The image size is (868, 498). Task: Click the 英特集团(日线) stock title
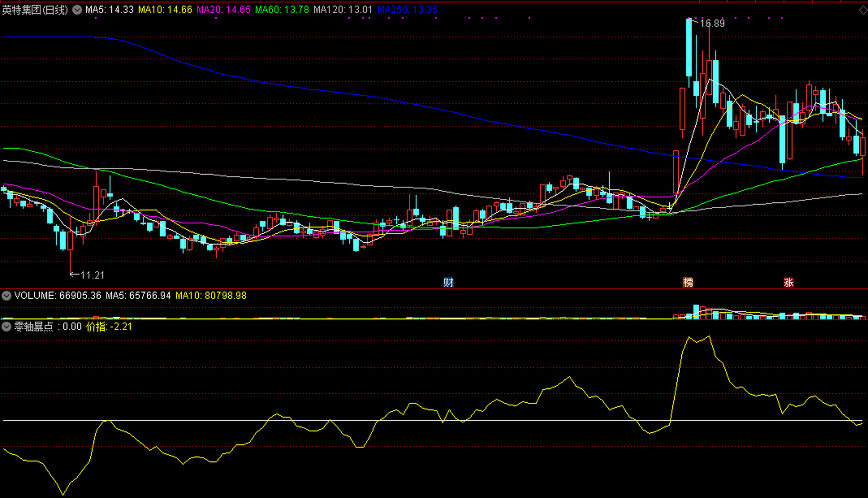click(x=35, y=10)
